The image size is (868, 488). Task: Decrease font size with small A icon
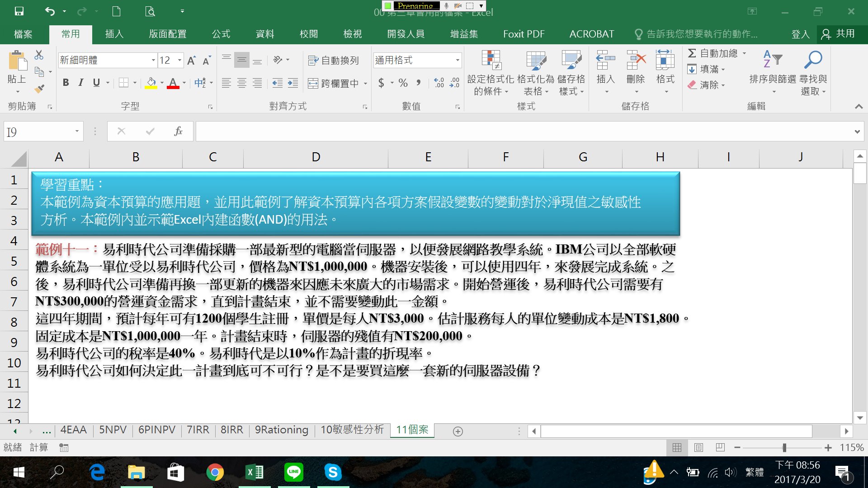[207, 60]
